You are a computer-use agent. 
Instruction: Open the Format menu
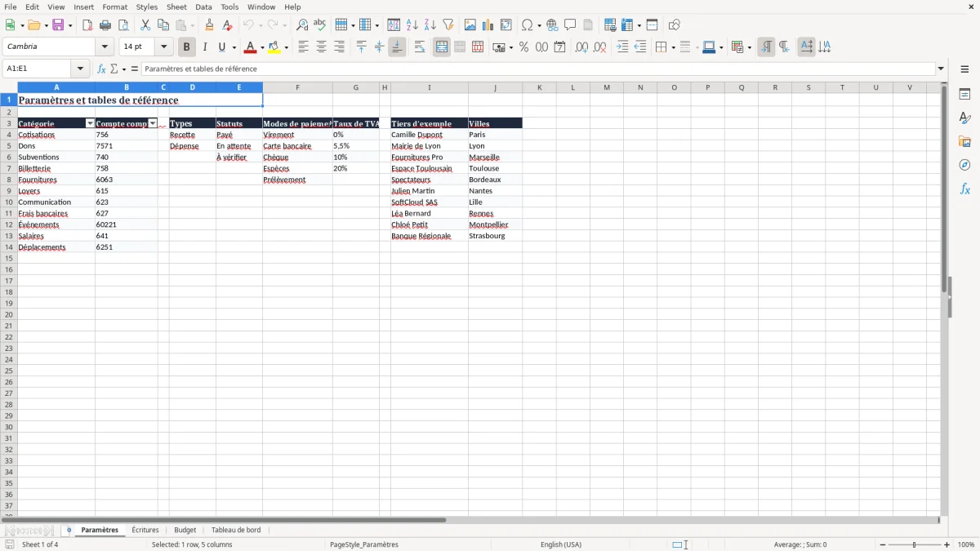[115, 7]
